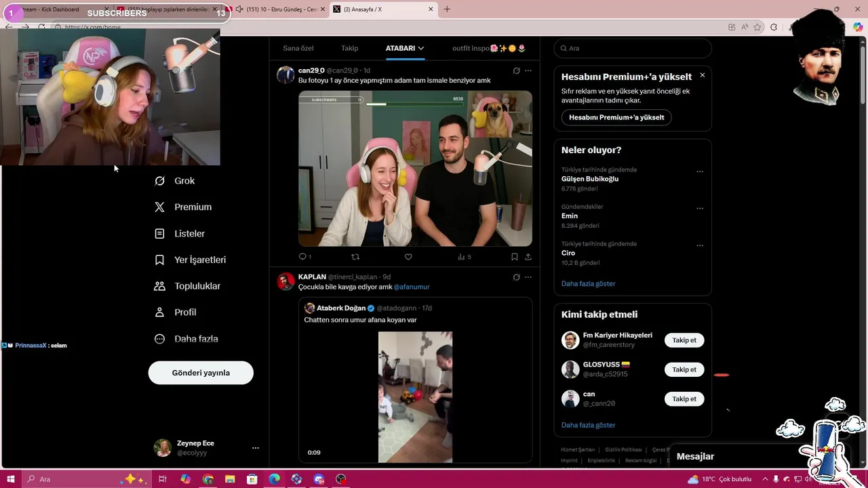Like can29.0's post
The width and height of the screenshot is (868, 488).
(408, 257)
